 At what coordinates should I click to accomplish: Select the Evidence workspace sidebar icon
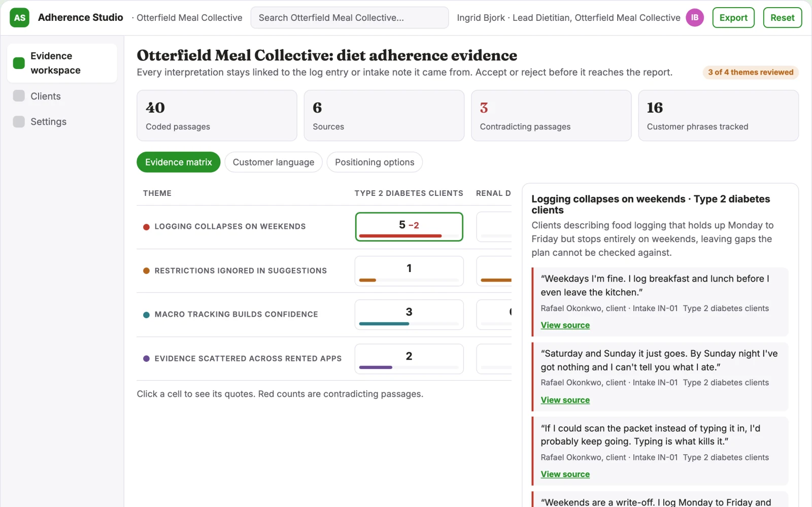point(19,63)
